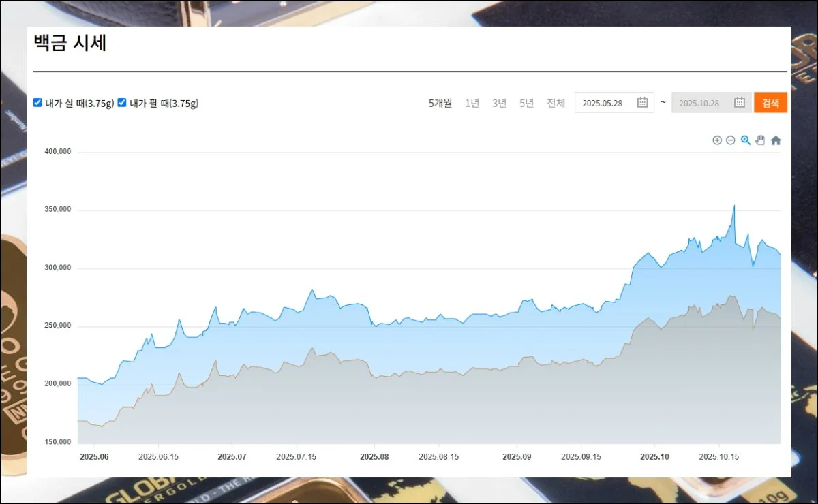Open calendar icon in 2025.05.28 field
This screenshot has width=818, height=504.
642,103
